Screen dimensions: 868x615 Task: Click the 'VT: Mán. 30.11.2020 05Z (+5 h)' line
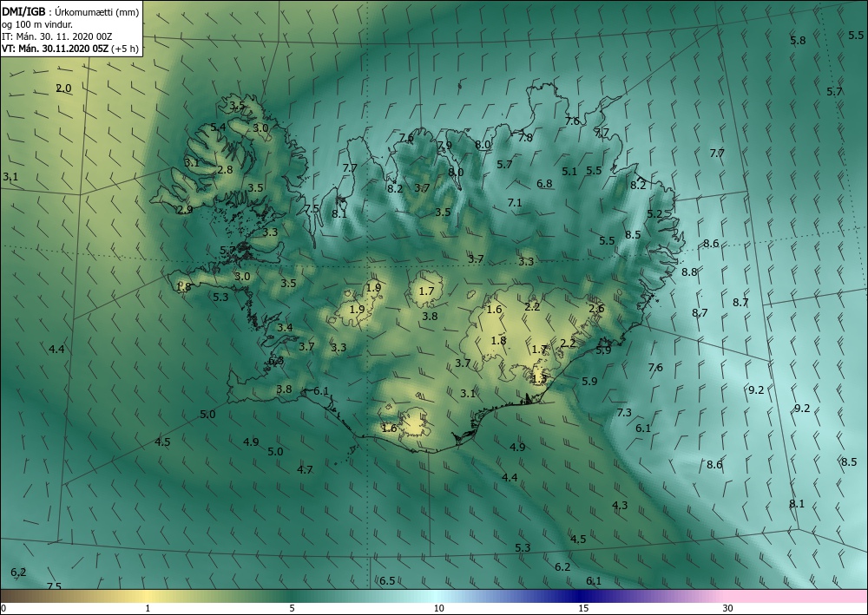tap(70, 49)
